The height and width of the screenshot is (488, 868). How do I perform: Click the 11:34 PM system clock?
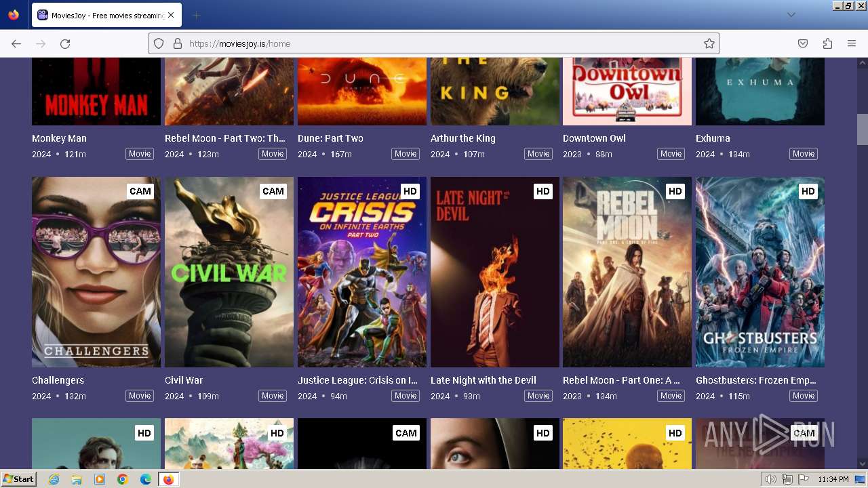(833, 479)
